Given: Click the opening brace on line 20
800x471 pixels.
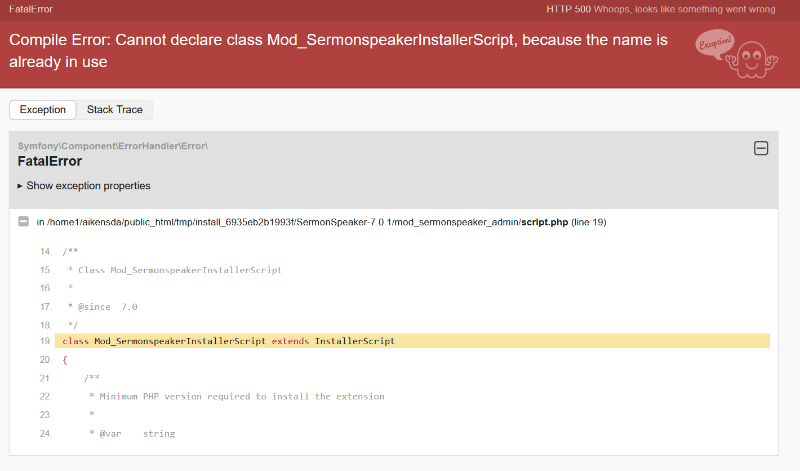Looking at the screenshot, I should [x=64, y=359].
